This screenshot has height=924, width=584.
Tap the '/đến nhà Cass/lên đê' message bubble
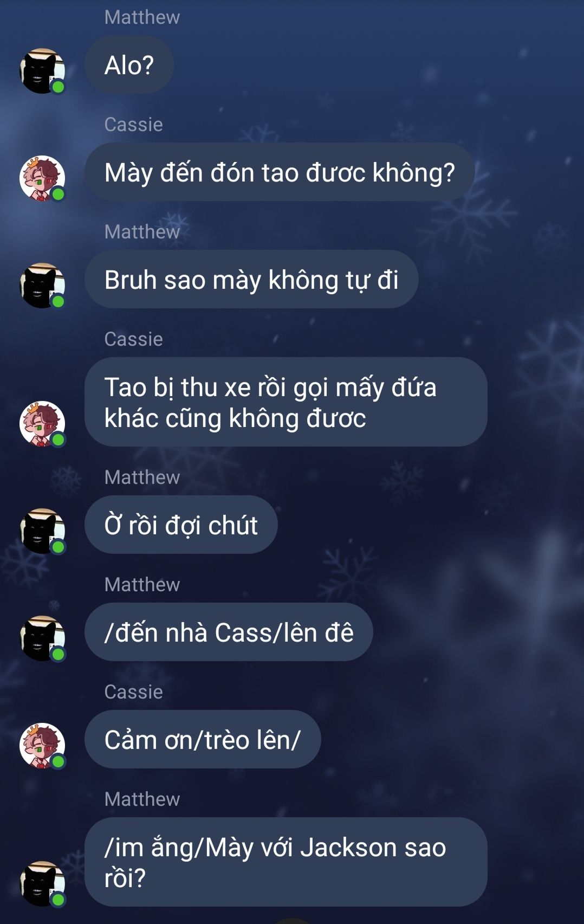point(229,632)
